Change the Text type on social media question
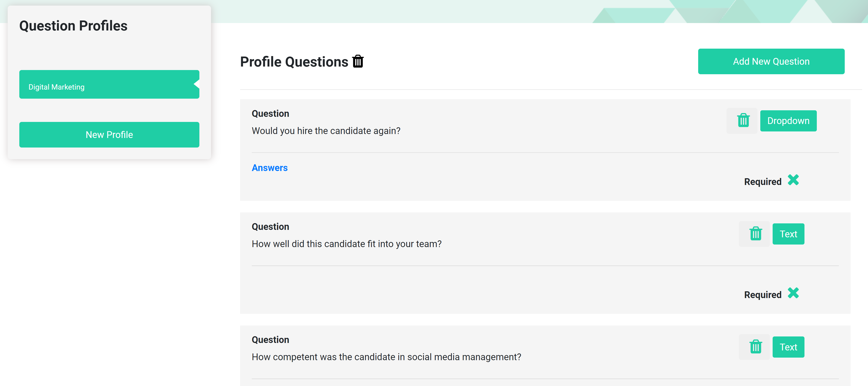 pos(788,346)
